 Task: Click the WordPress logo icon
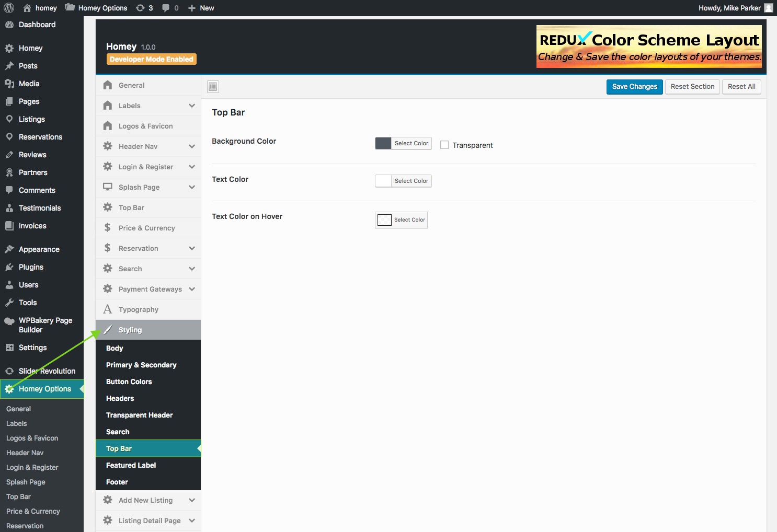pyautogui.click(x=9, y=8)
